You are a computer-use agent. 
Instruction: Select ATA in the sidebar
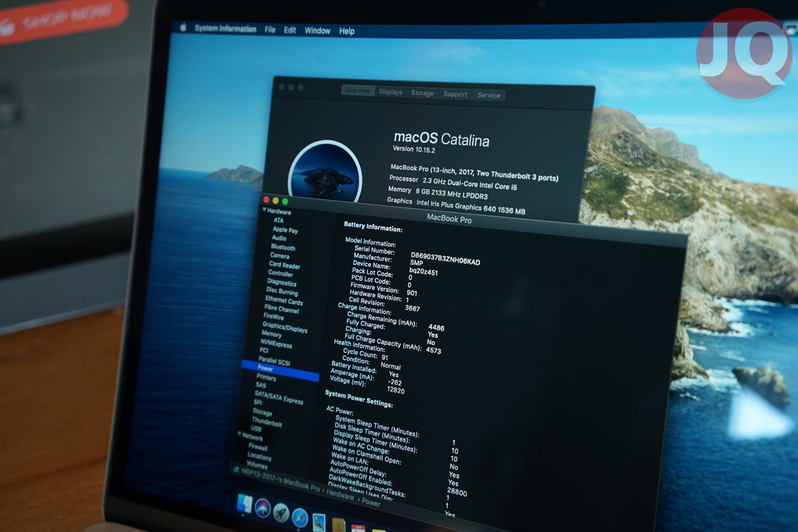278,220
